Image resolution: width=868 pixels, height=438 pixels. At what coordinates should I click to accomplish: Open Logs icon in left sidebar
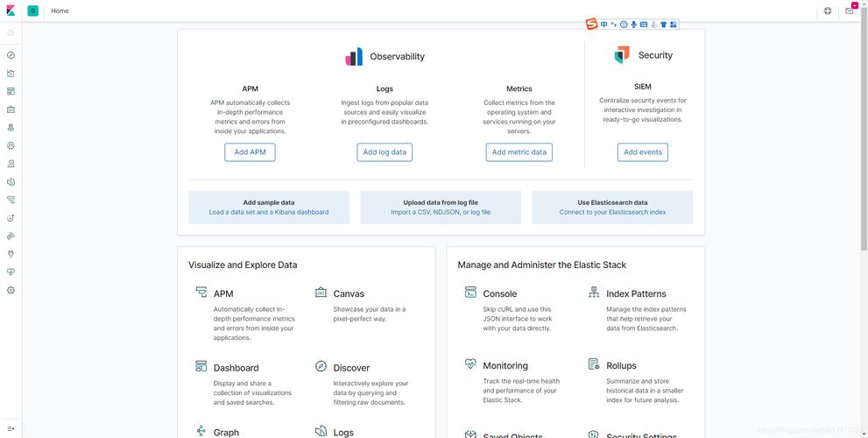click(x=11, y=181)
